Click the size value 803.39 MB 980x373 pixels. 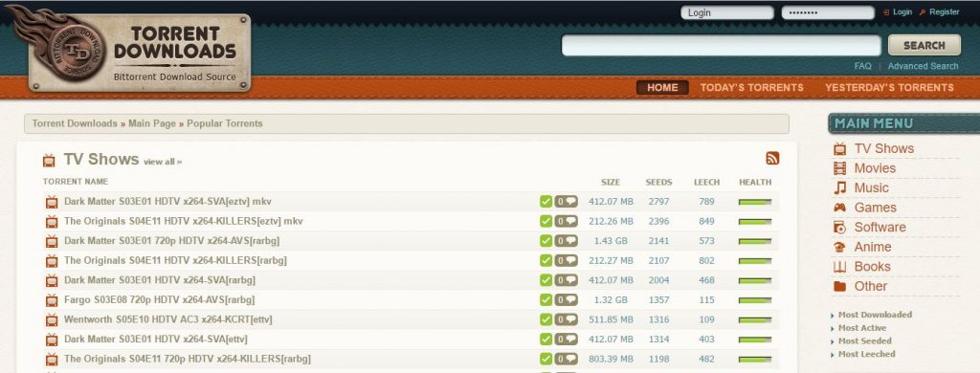611,360
